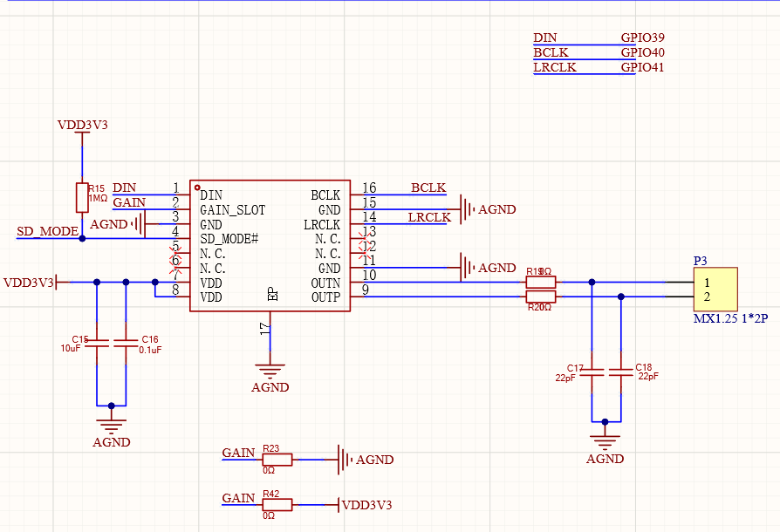
Task: Click pin number 16 beside BCLK
Action: 369,188
